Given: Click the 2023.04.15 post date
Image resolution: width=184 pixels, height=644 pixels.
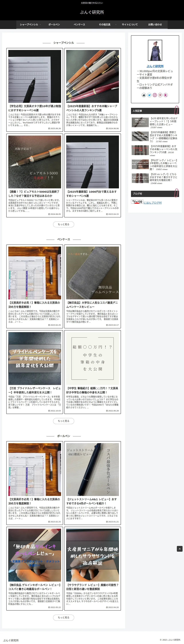Looking at the screenshot, I should 112,214.
